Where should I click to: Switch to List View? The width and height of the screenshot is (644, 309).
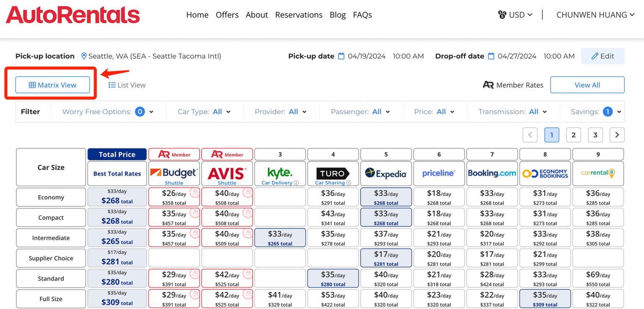point(127,85)
